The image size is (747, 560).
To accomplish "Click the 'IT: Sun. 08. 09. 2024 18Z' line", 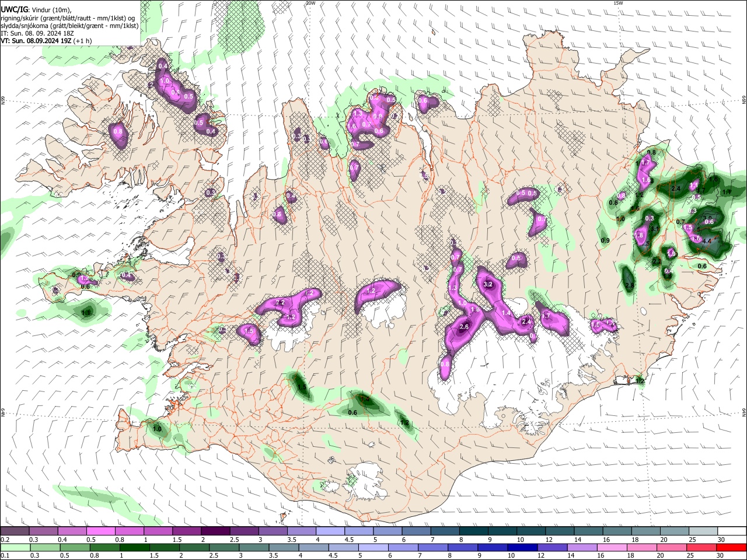I will (x=37, y=33).
